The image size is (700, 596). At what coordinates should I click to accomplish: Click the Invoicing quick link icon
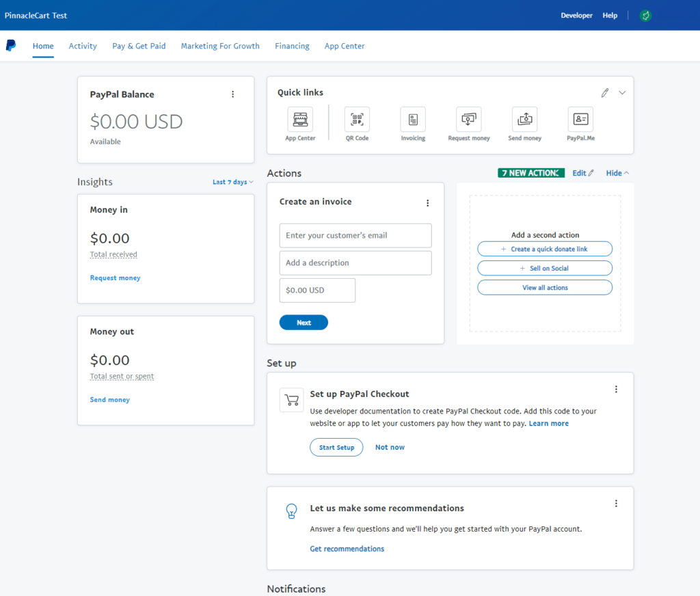click(413, 120)
